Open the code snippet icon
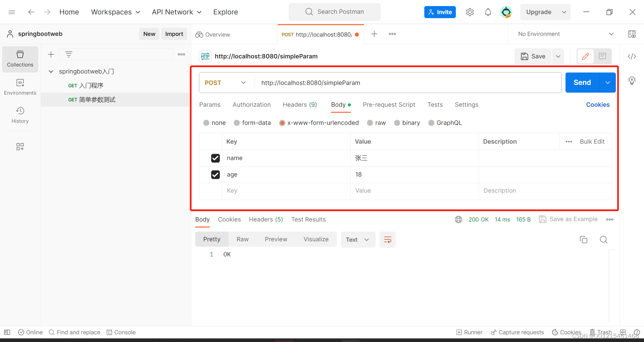 tap(632, 56)
